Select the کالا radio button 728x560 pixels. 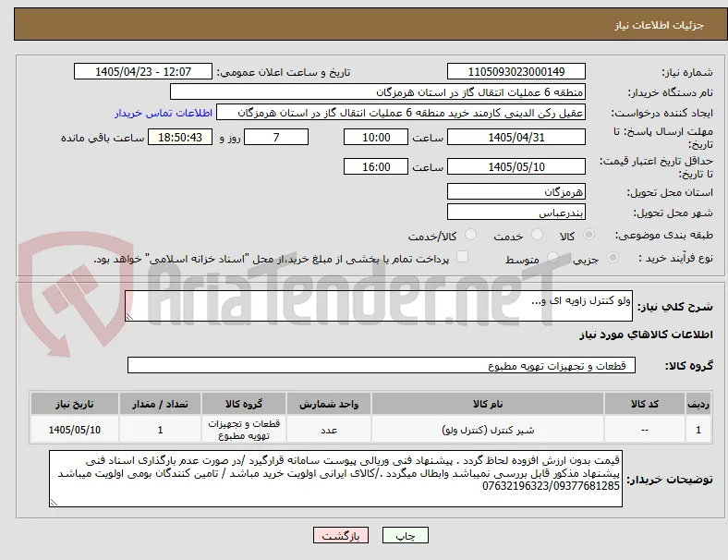588,235
